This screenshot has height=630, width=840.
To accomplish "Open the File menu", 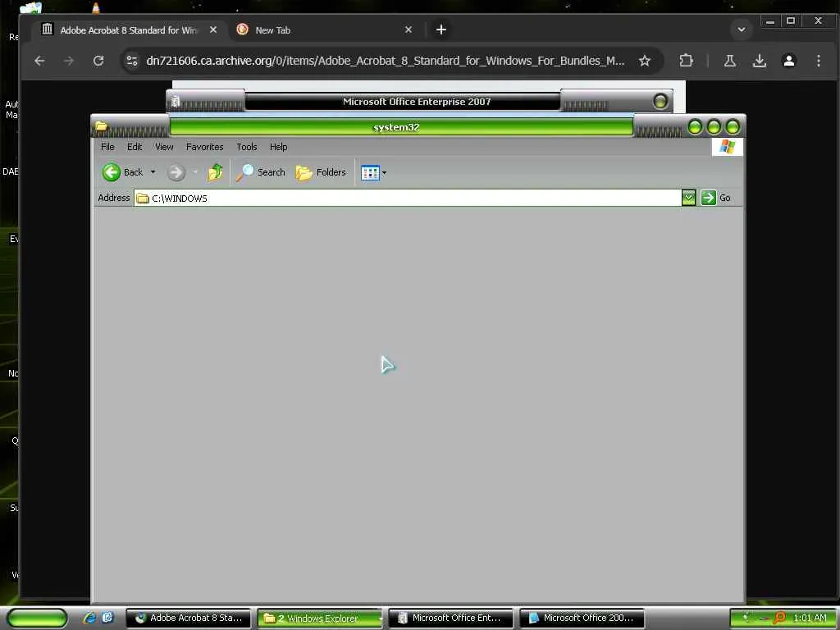I will coord(107,147).
